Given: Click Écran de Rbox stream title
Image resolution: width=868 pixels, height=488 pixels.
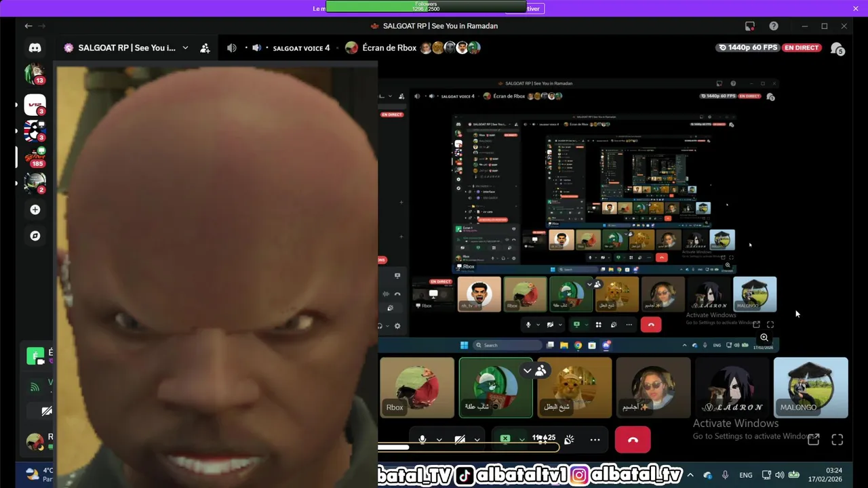Looking at the screenshot, I should pyautogui.click(x=389, y=48).
